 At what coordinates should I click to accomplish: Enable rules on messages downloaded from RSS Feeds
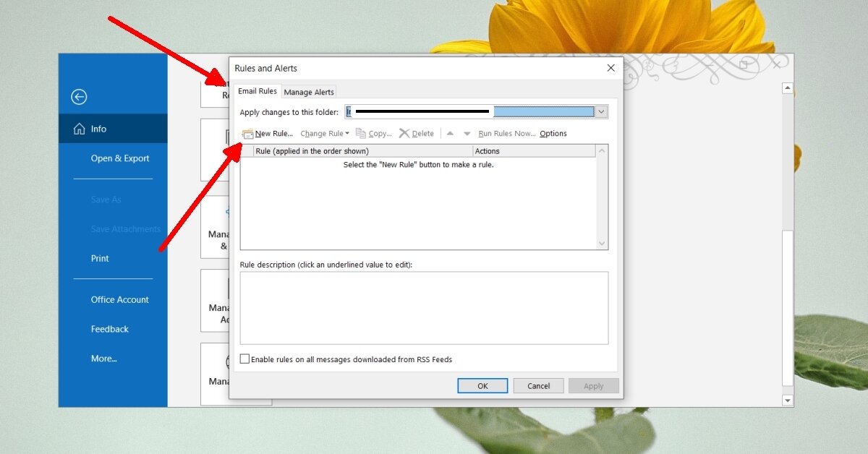244,359
